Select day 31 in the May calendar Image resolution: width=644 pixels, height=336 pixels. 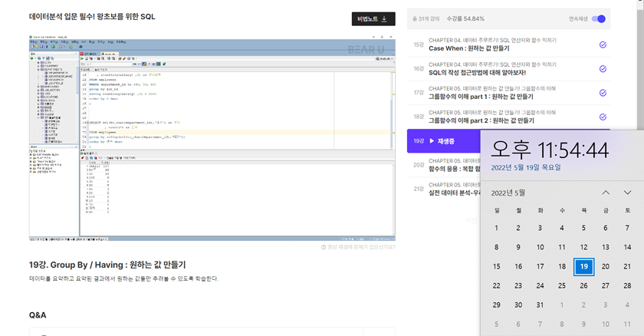coord(540,305)
